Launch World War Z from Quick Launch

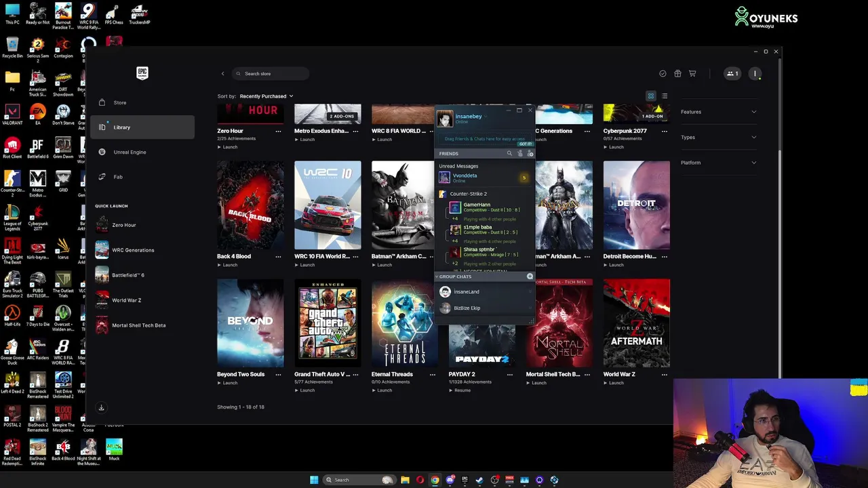[x=142, y=300]
